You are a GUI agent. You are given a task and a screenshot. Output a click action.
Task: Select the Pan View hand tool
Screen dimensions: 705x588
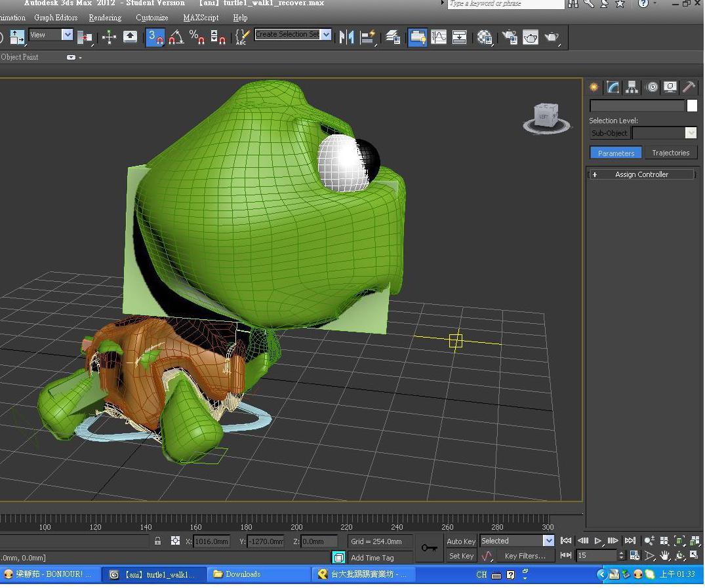[665, 556]
